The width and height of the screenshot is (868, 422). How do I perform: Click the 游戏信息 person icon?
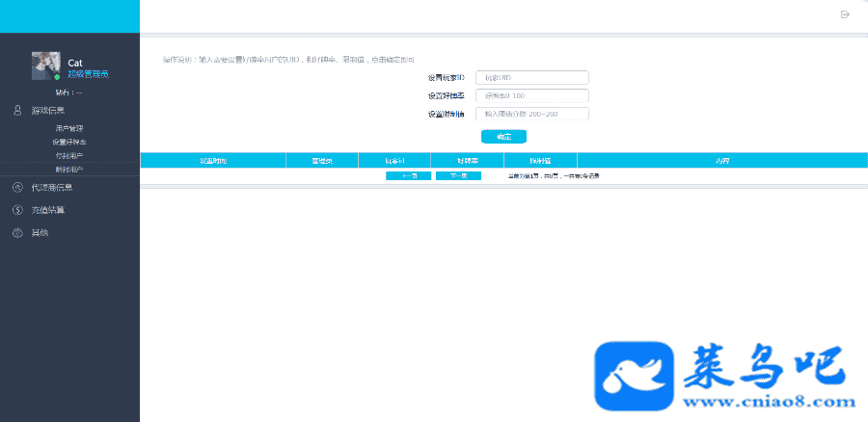coord(17,111)
